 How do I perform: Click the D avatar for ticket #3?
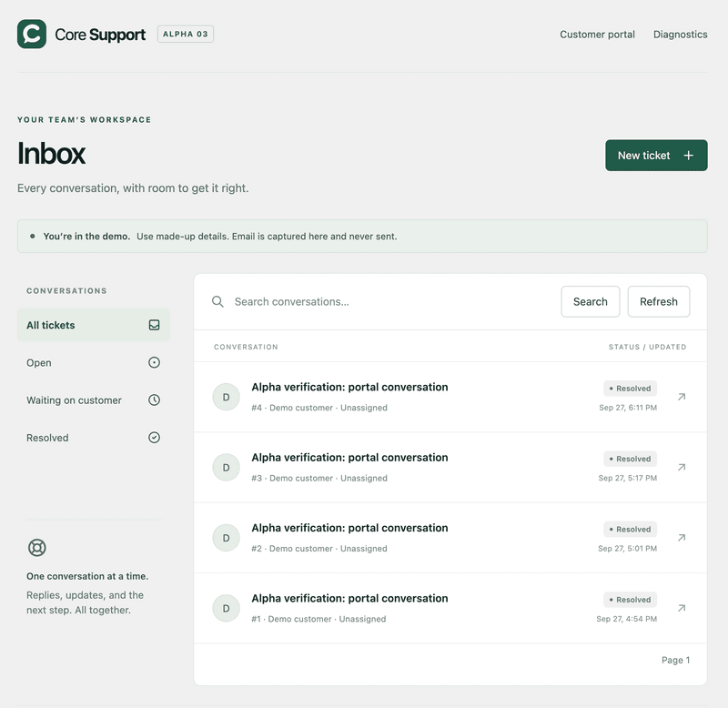click(226, 468)
